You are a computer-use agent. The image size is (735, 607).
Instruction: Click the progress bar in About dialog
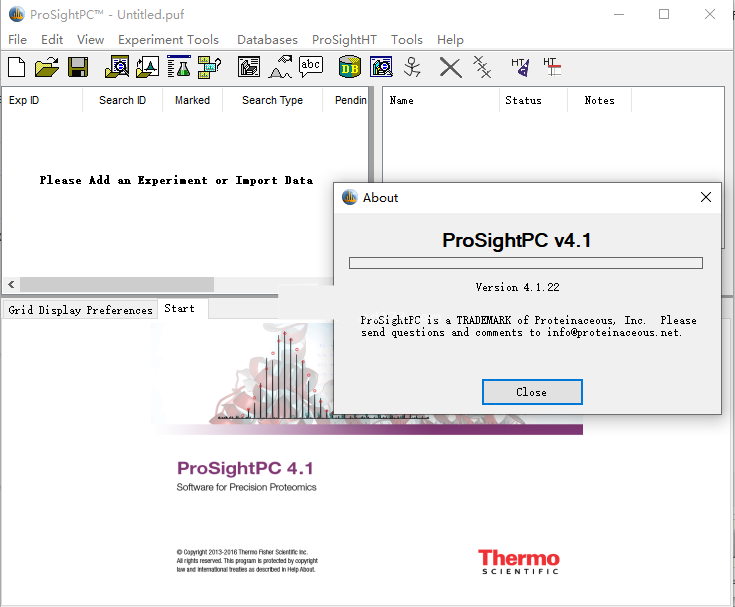click(x=525, y=263)
